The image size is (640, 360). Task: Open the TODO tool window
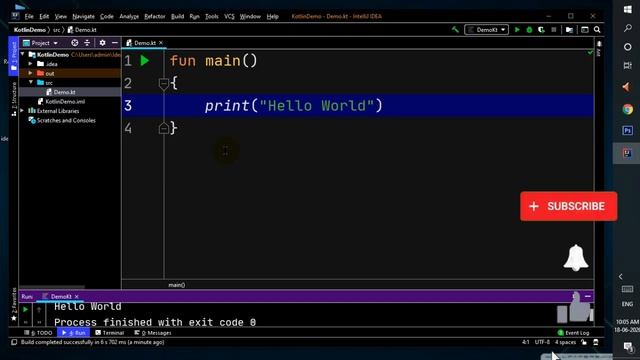38,333
